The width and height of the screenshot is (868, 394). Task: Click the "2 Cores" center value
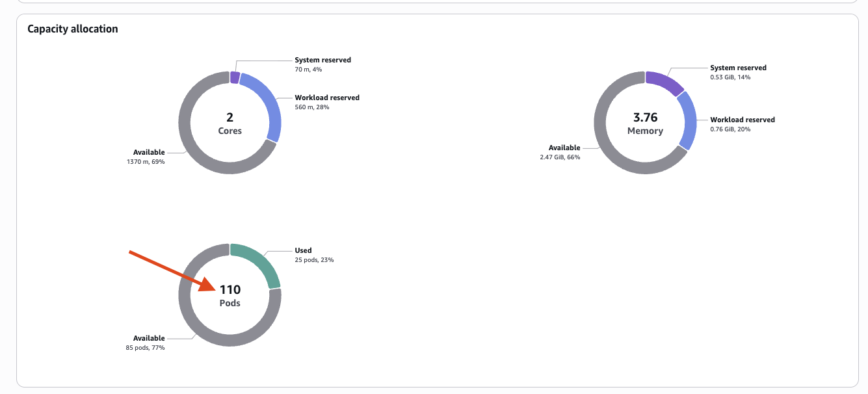230,123
